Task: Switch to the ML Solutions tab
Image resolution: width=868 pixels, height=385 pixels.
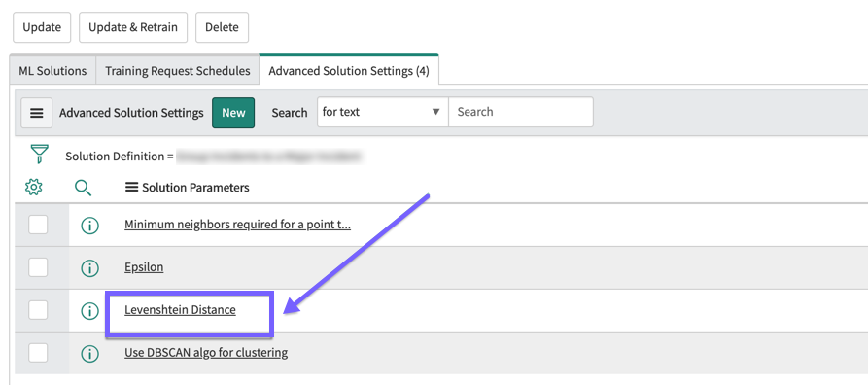Action: [52, 71]
